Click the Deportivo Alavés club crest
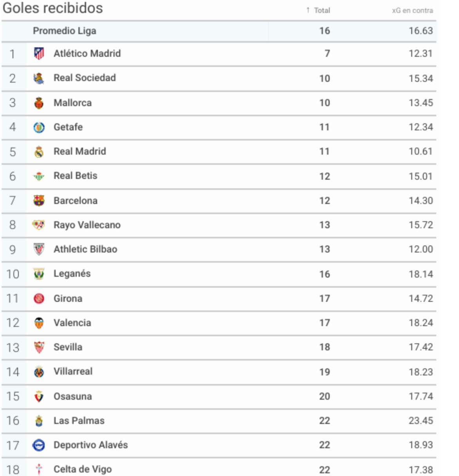Viewport: 459px width, 476px height. click(x=39, y=445)
